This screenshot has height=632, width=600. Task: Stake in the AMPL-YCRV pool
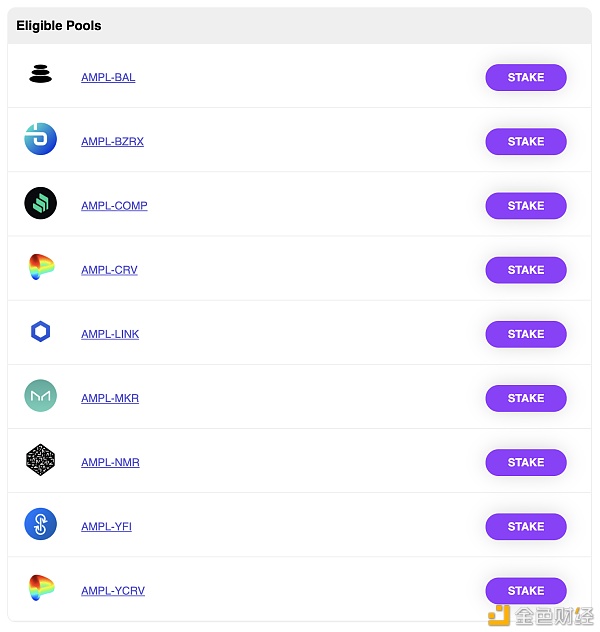tap(526, 591)
